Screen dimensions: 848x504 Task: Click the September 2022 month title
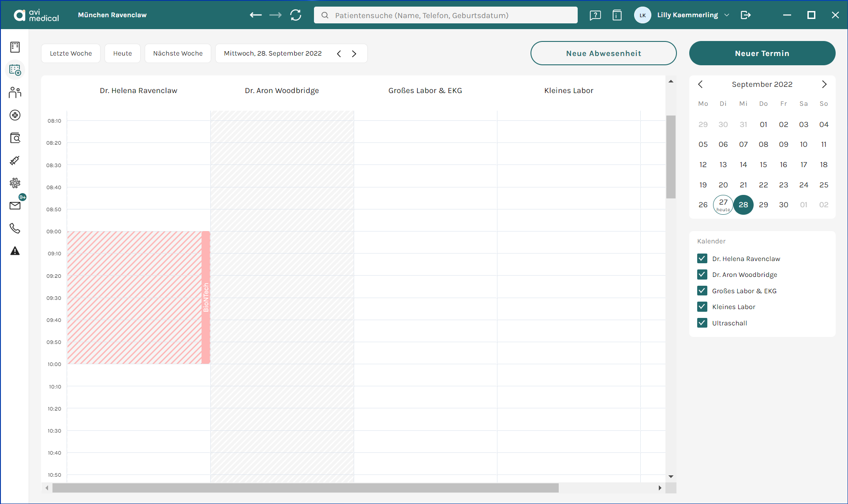point(762,84)
